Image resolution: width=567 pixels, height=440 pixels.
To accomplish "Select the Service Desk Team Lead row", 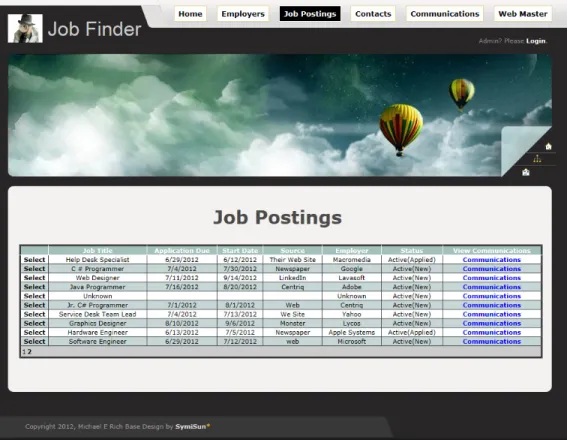I will click(34, 314).
